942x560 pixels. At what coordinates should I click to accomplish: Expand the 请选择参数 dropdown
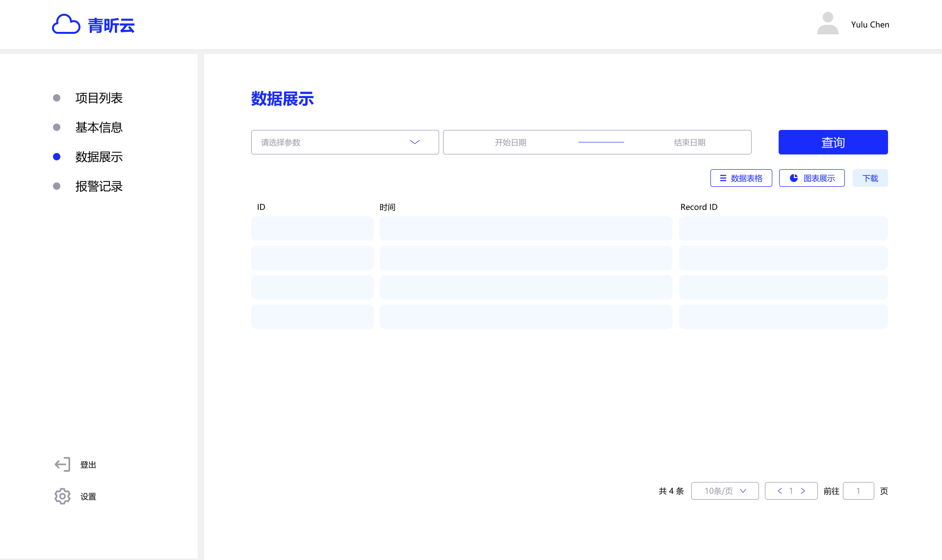tap(345, 142)
